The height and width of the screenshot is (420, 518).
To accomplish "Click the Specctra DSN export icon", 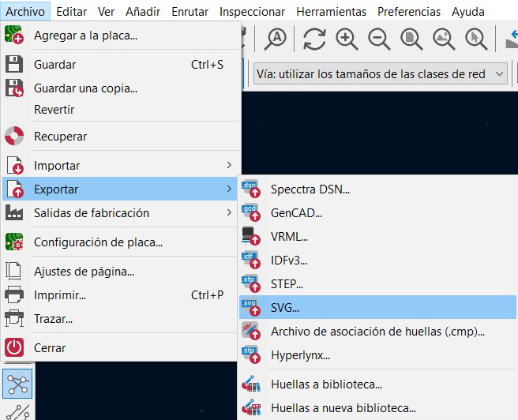I will [x=251, y=189].
